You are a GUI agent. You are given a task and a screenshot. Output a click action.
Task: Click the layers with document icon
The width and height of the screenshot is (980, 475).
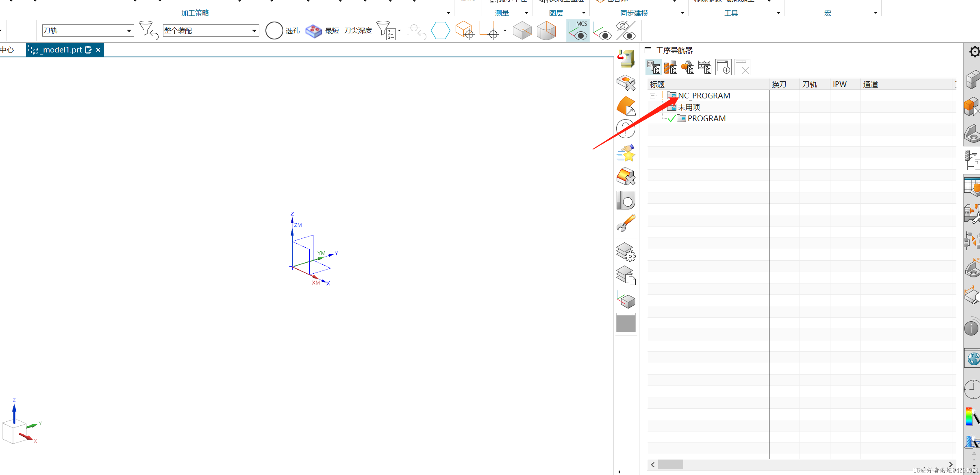(x=626, y=275)
